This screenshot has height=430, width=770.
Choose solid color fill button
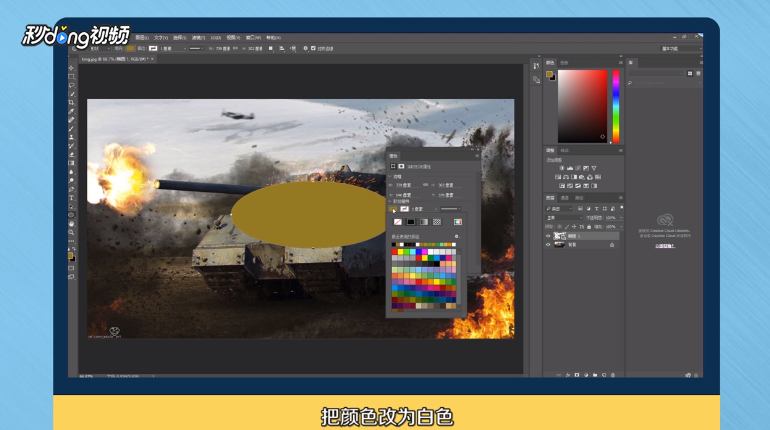411,222
